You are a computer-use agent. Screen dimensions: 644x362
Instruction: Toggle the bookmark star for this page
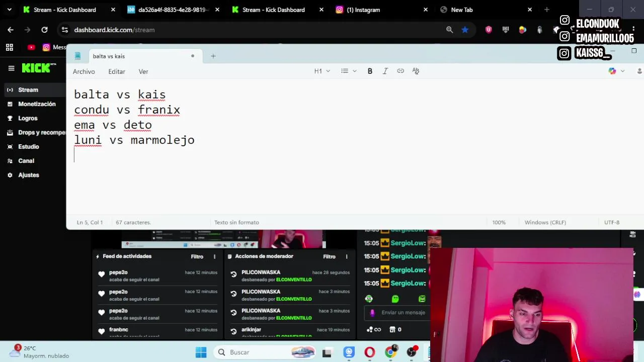465,30
